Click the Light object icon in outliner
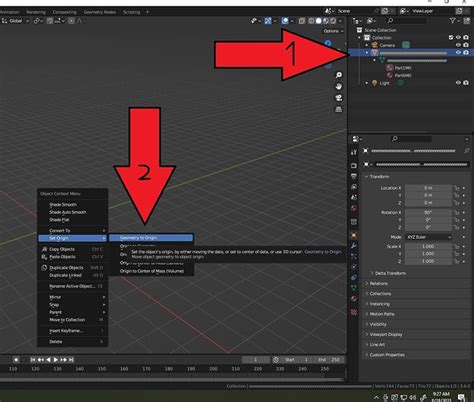This screenshot has height=402, width=474. click(374, 83)
